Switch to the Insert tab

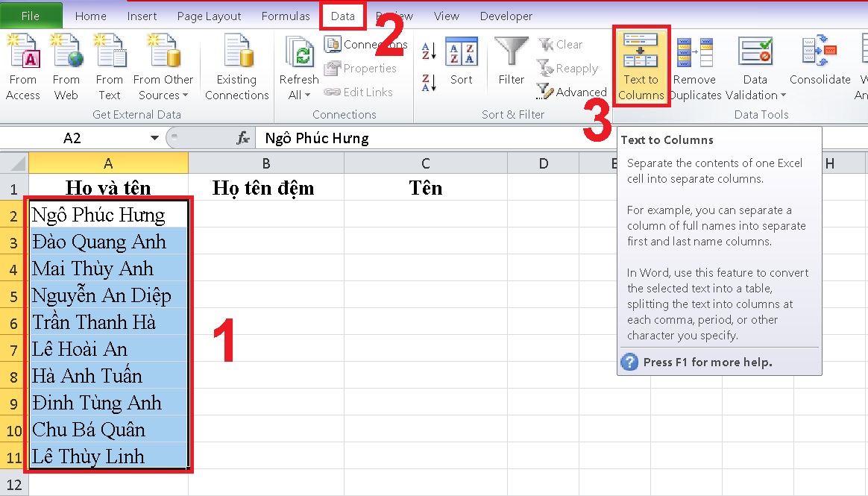pos(142,16)
